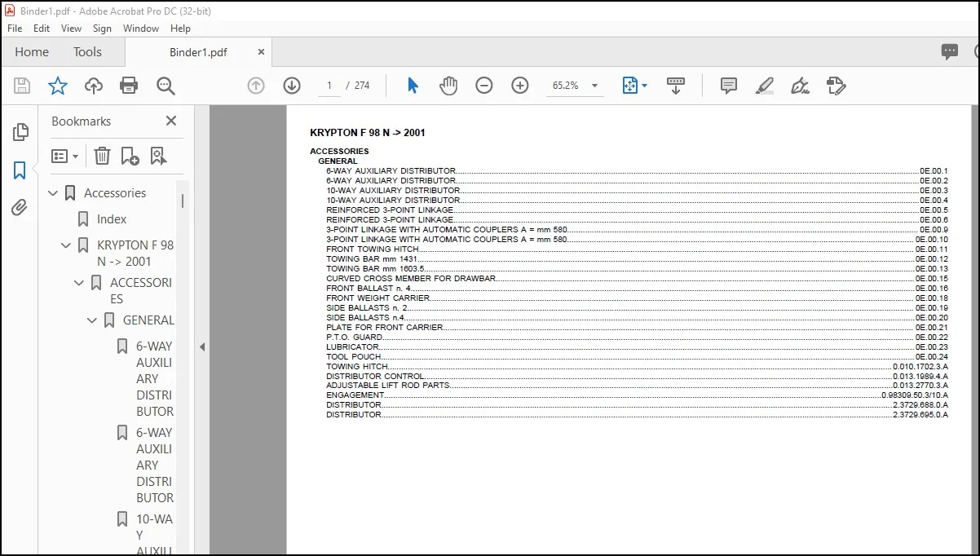This screenshot has width=980, height=556.
Task: Go to the previous page with the up arrow
Action: click(x=256, y=86)
